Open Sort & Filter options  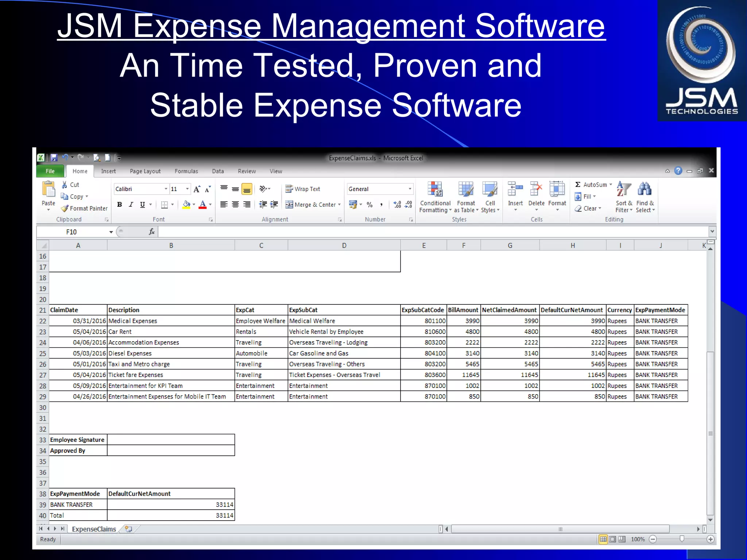click(624, 197)
